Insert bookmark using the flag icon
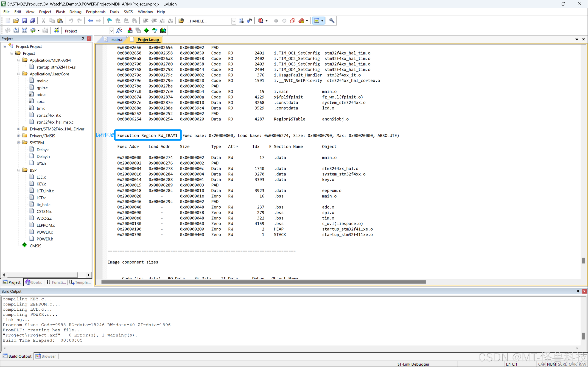The height and width of the screenshot is (367, 588). pyautogui.click(x=109, y=21)
